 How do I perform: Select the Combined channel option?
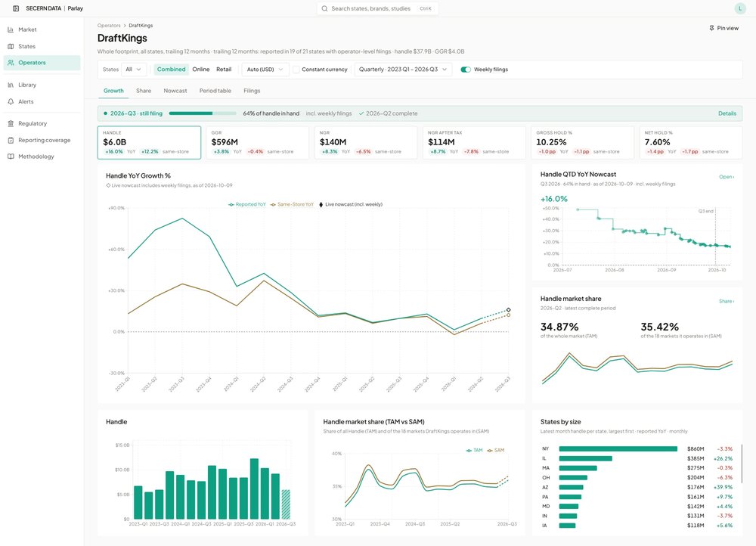tap(171, 70)
